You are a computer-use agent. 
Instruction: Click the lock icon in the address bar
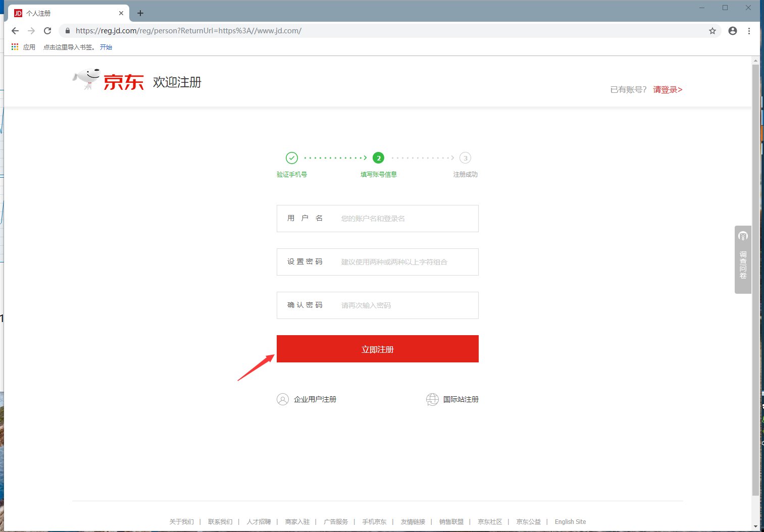tap(67, 30)
